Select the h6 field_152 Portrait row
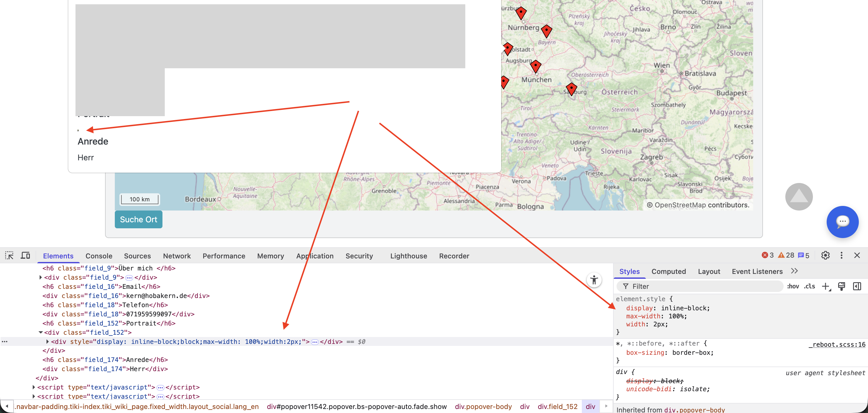This screenshot has height=413, width=868. click(x=109, y=324)
